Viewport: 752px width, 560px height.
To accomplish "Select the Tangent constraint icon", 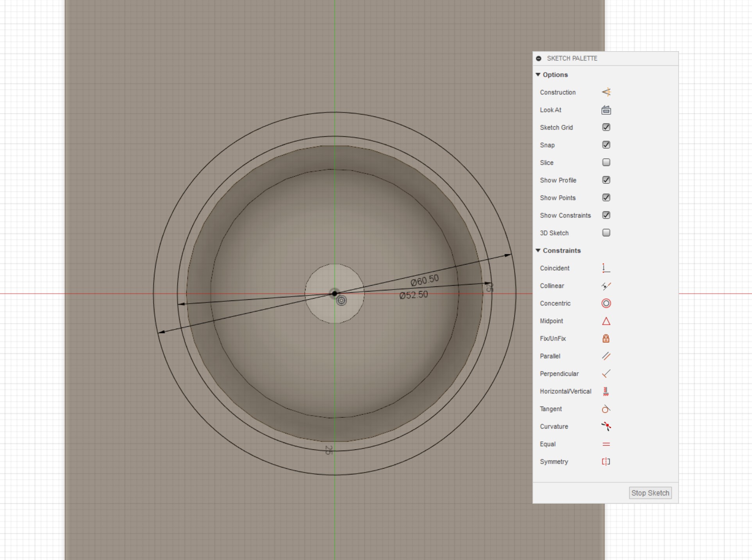I will (x=606, y=409).
